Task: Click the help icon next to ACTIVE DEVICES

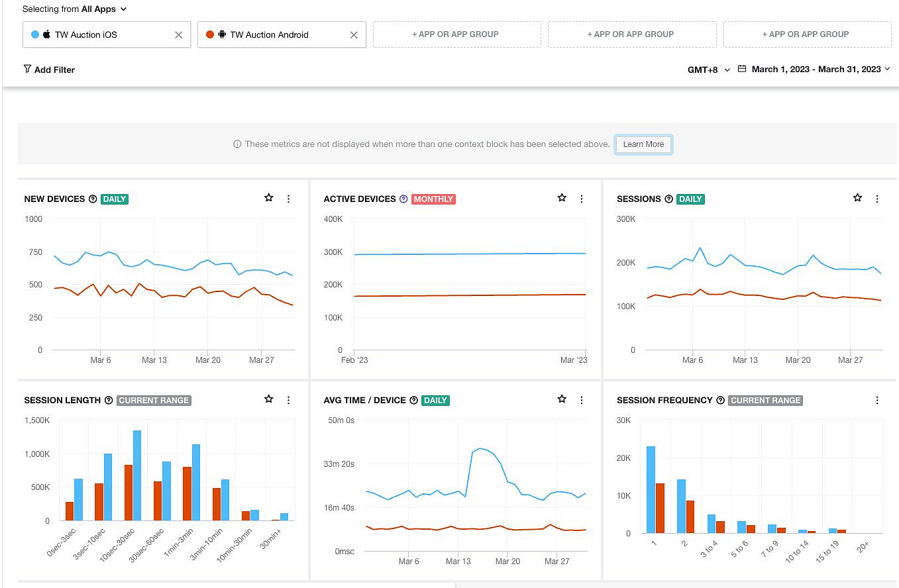Action: [x=403, y=199]
